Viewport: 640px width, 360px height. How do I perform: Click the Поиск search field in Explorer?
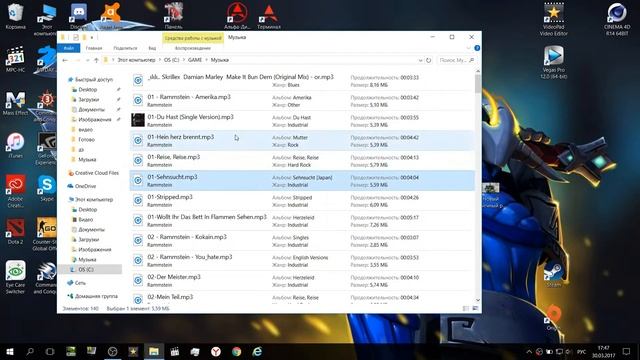pyautogui.click(x=457, y=60)
